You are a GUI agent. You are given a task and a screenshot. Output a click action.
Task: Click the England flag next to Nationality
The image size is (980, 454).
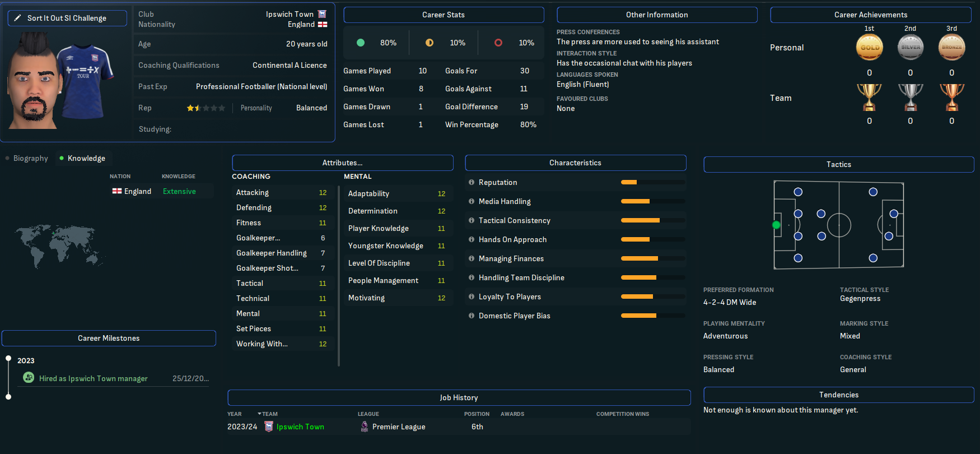click(323, 24)
